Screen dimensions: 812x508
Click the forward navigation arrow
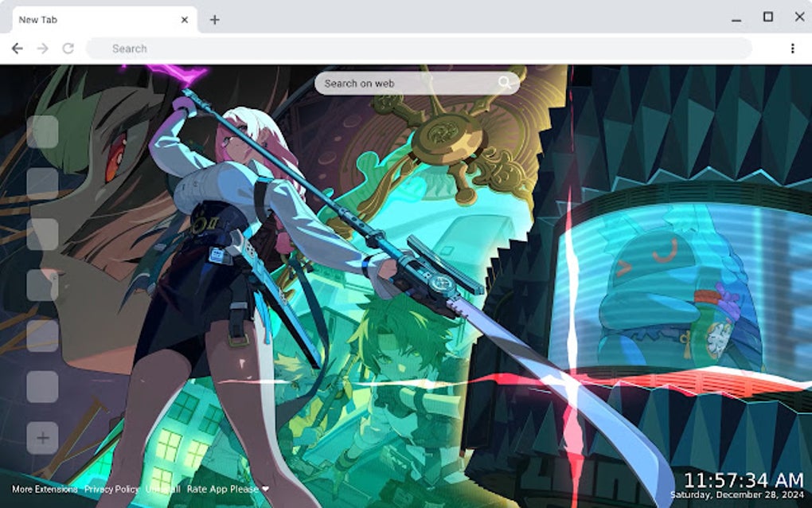(x=41, y=48)
